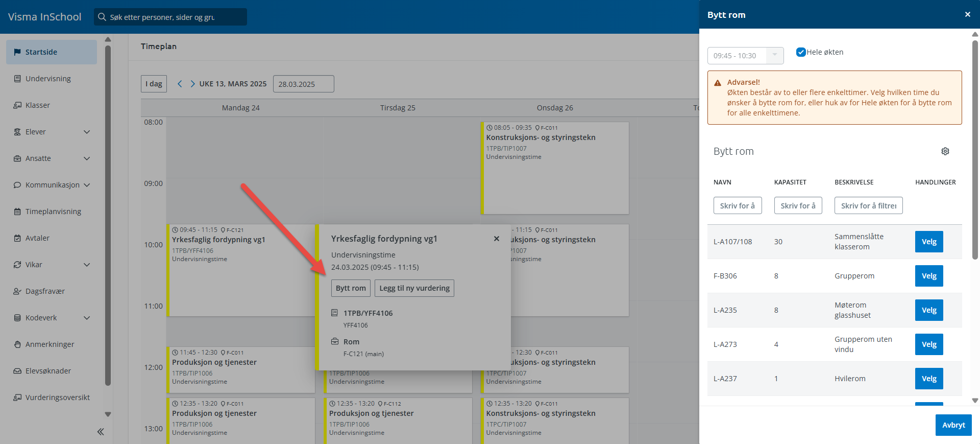The image size is (980, 444).
Task: Select Hvilerom L-A237 with Velg
Action: 929,379
